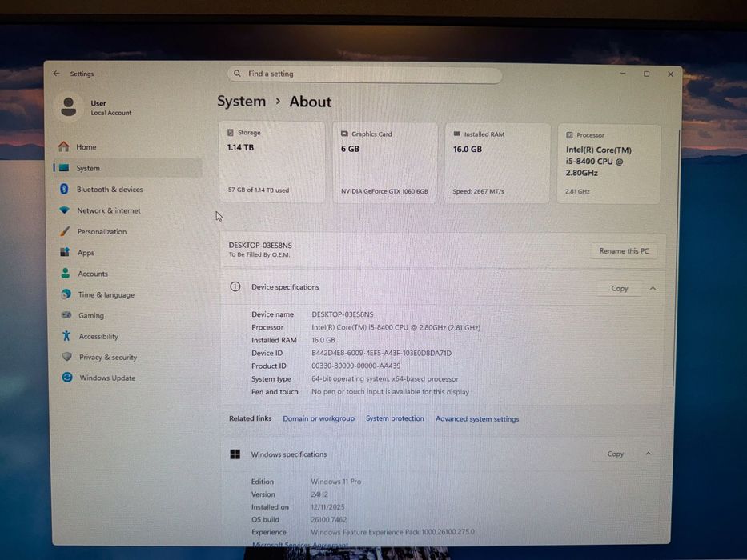Open Accessibility settings
The height and width of the screenshot is (560, 747).
tap(130, 336)
